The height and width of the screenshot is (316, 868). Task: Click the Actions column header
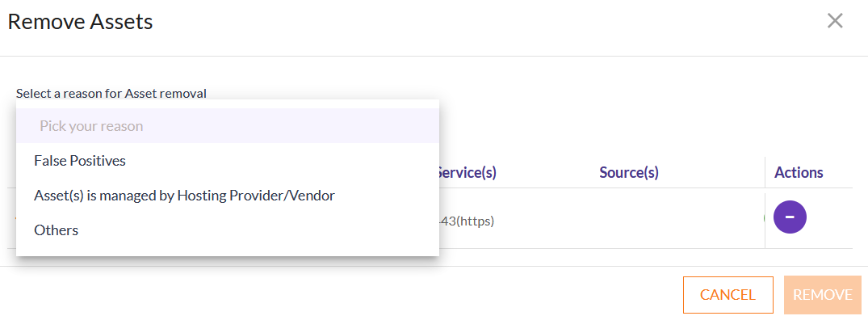click(799, 172)
